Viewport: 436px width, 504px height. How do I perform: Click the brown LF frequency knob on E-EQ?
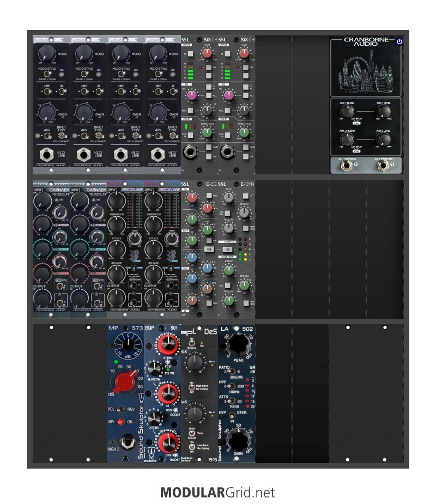[208, 288]
